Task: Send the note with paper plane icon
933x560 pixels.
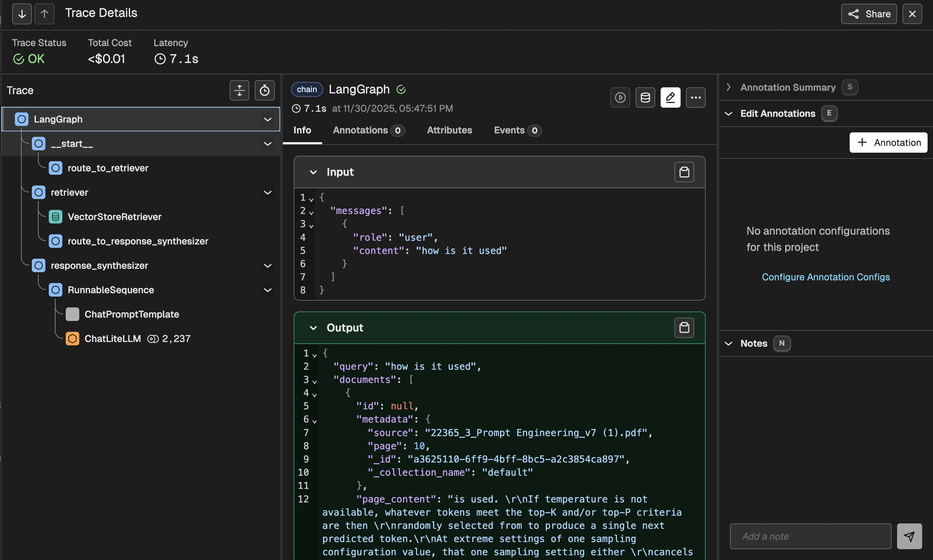Action: [909, 536]
